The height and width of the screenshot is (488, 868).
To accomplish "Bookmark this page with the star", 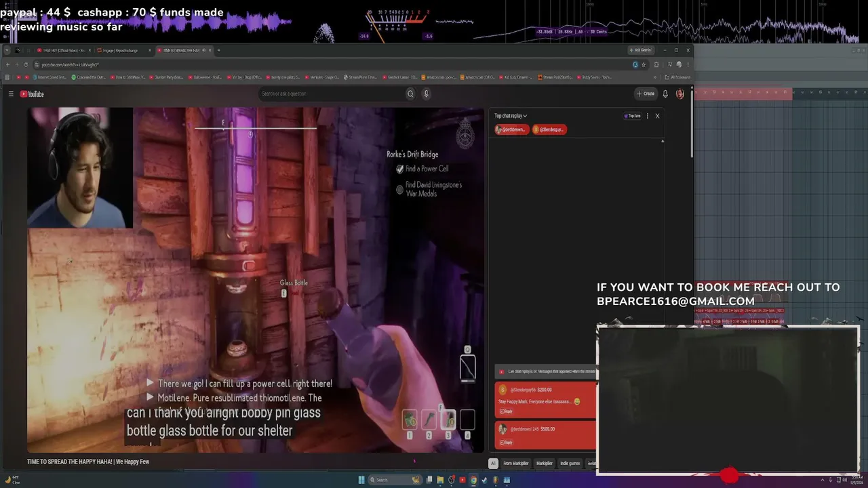I will [x=644, y=64].
